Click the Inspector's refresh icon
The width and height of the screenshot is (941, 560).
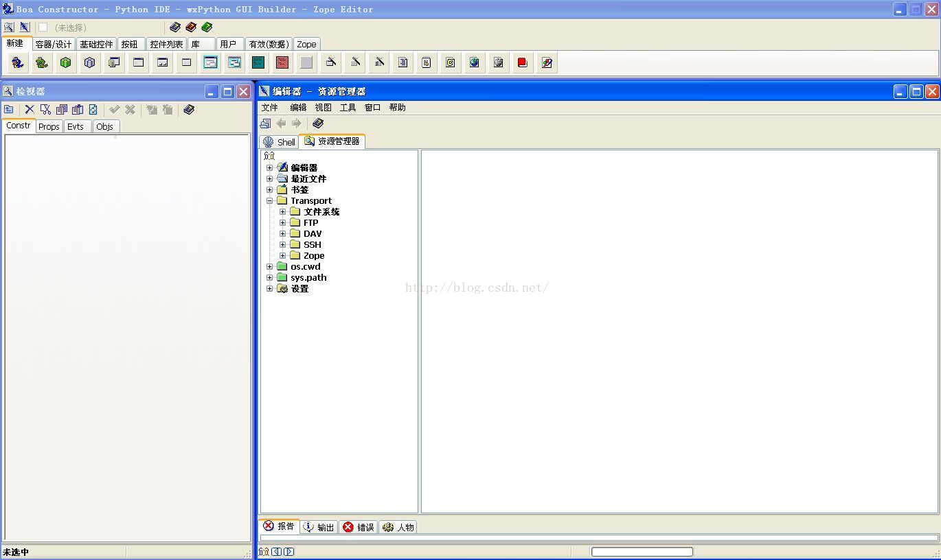[x=93, y=109]
